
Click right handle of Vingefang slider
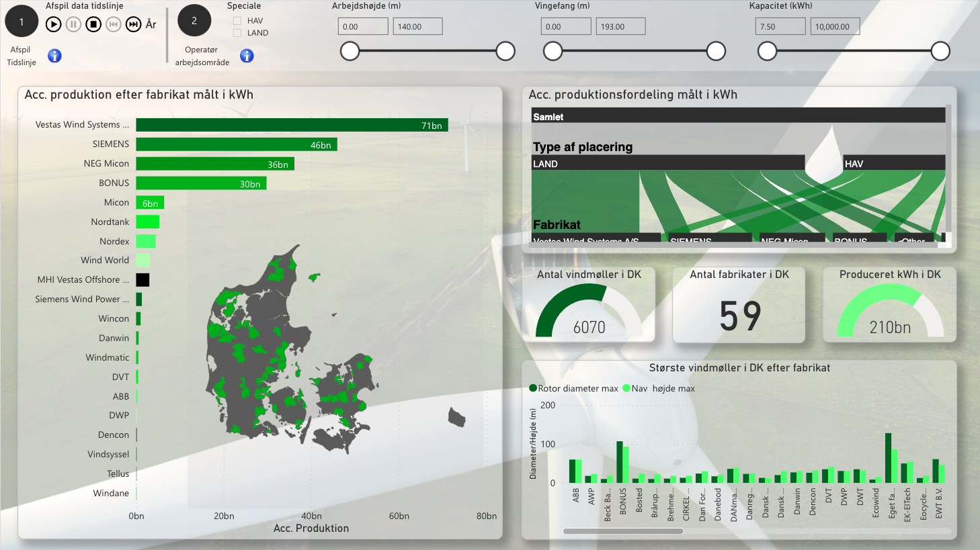point(716,51)
